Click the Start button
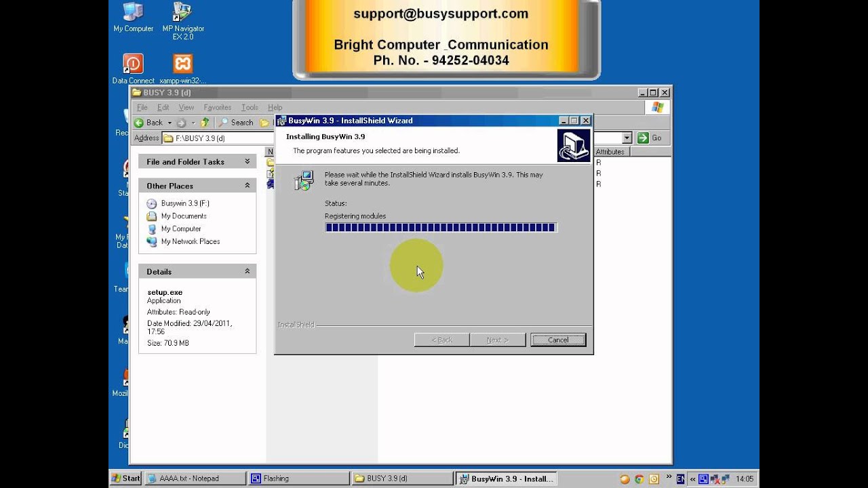868x488 pixels. [126, 479]
